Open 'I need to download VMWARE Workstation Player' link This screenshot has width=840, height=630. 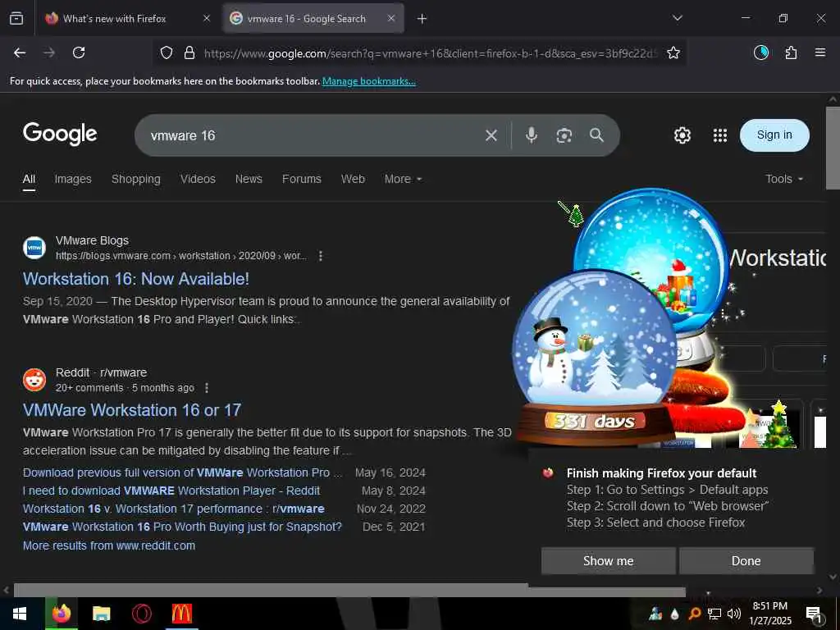pyautogui.click(x=171, y=491)
